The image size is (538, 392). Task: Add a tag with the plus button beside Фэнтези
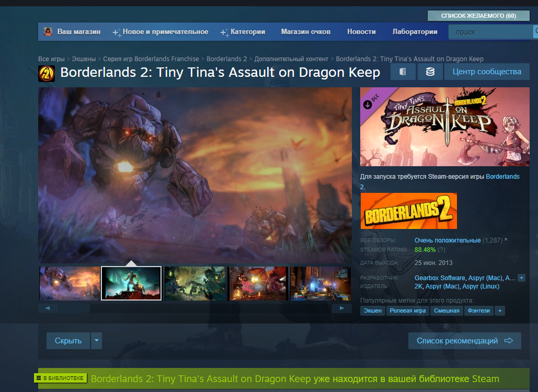point(500,310)
